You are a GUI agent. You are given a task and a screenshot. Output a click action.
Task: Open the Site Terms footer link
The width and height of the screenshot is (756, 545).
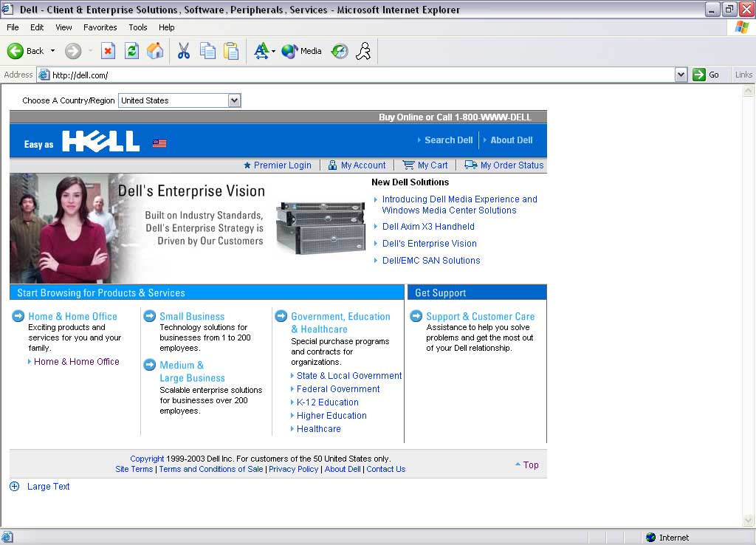click(x=134, y=469)
